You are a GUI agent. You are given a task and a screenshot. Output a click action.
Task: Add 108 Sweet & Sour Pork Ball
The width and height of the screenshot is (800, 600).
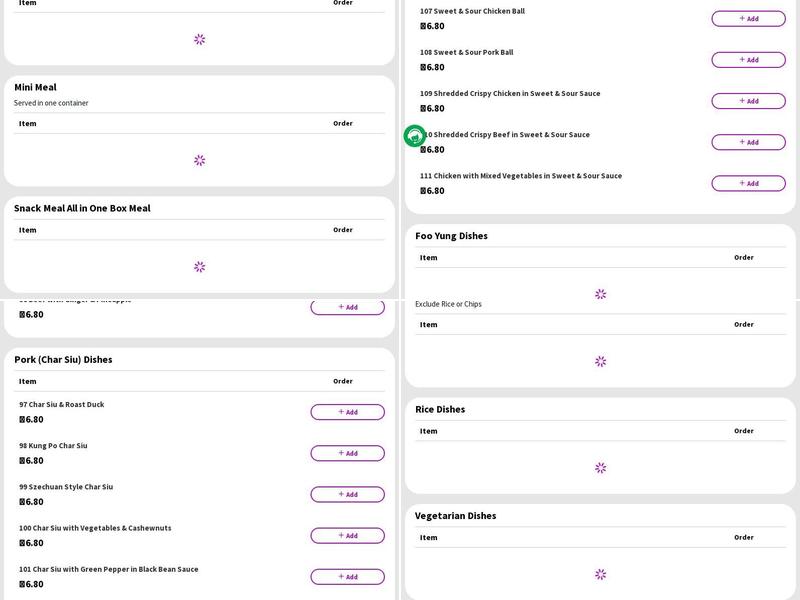point(748,60)
